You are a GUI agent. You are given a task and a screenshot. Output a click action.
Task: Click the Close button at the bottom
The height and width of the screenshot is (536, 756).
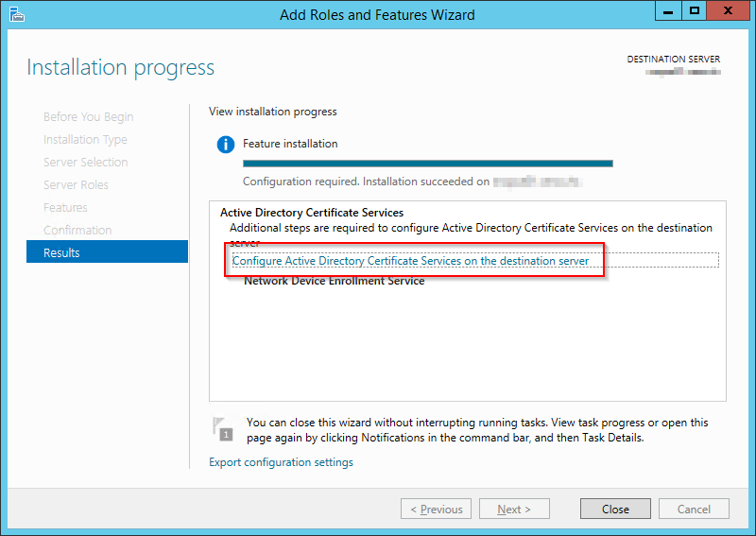(615, 509)
